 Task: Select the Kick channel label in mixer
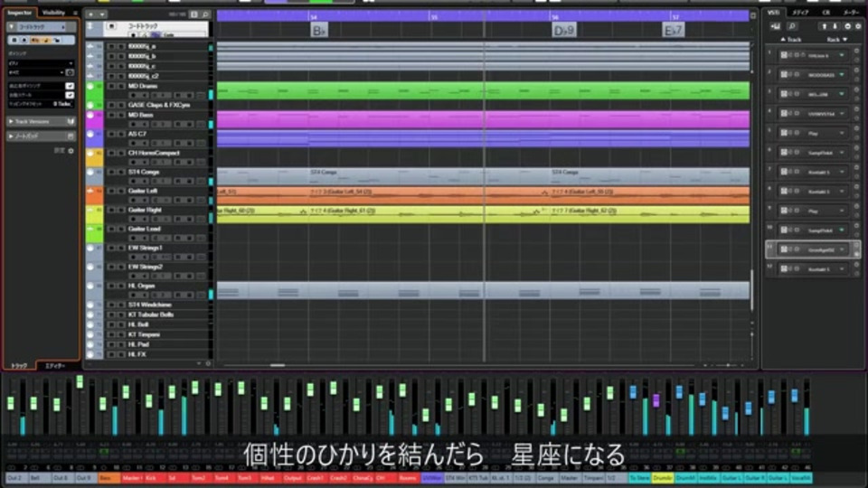(155, 478)
